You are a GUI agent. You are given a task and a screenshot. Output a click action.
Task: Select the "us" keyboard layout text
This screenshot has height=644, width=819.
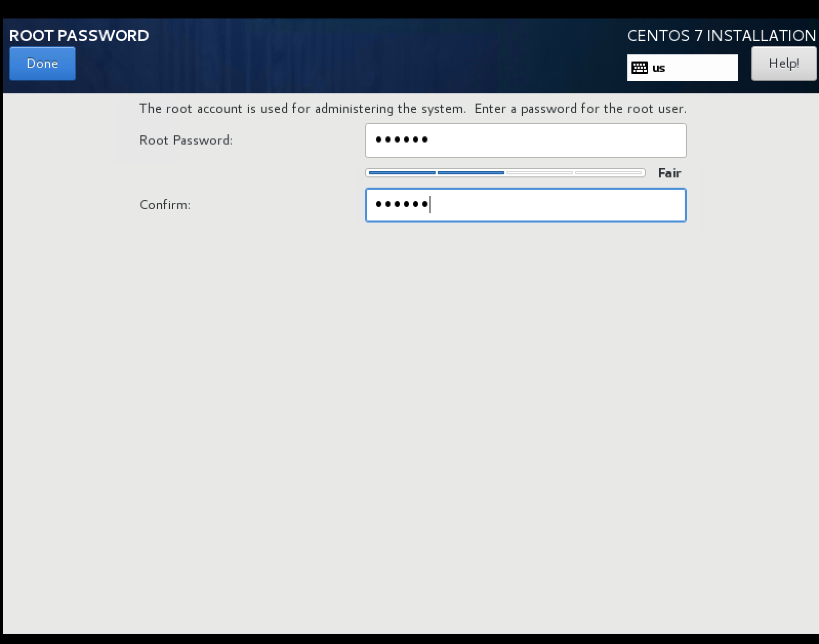point(659,68)
